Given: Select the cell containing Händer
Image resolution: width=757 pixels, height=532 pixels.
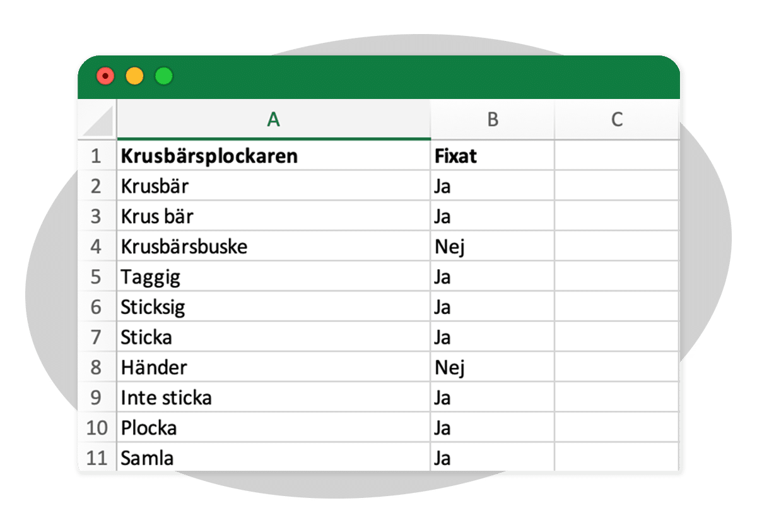Looking at the screenshot, I should (273, 367).
